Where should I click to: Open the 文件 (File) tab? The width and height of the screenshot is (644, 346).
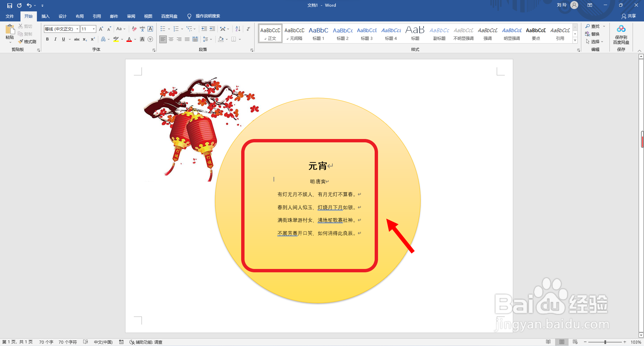(x=10, y=16)
